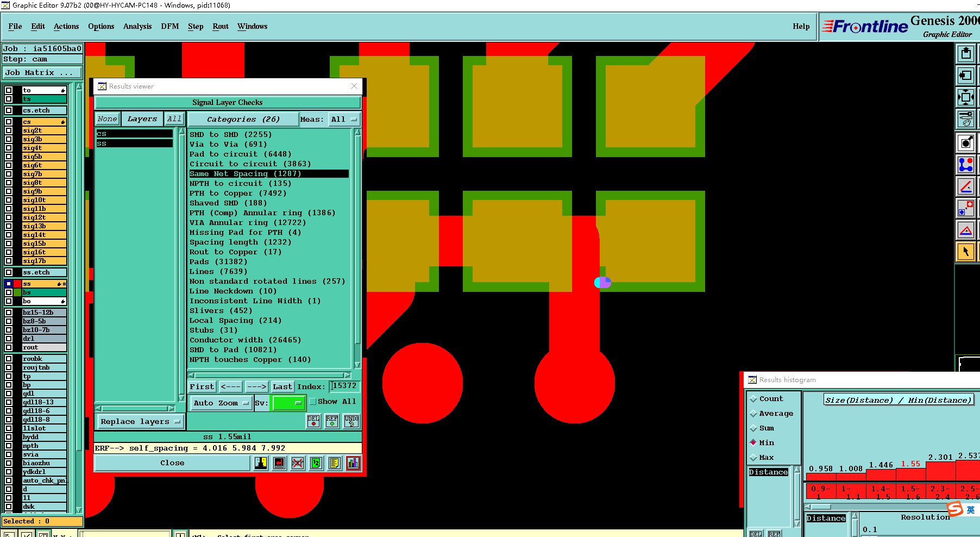Select the Max radio option

coord(753,458)
